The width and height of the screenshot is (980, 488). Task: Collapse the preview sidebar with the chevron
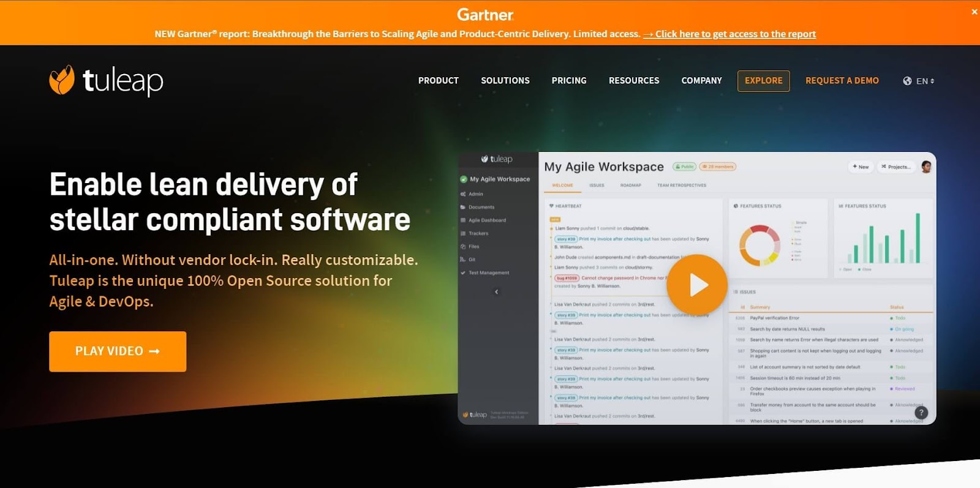[497, 292]
